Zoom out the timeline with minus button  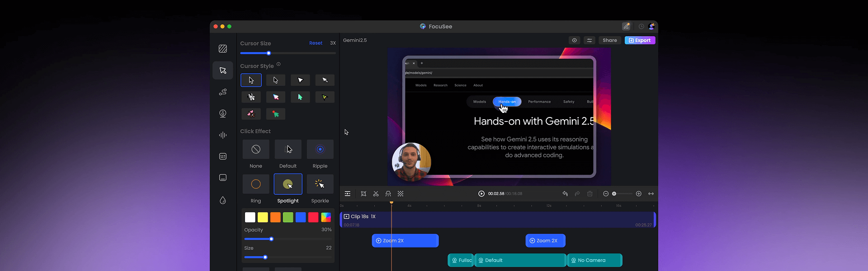(x=606, y=194)
